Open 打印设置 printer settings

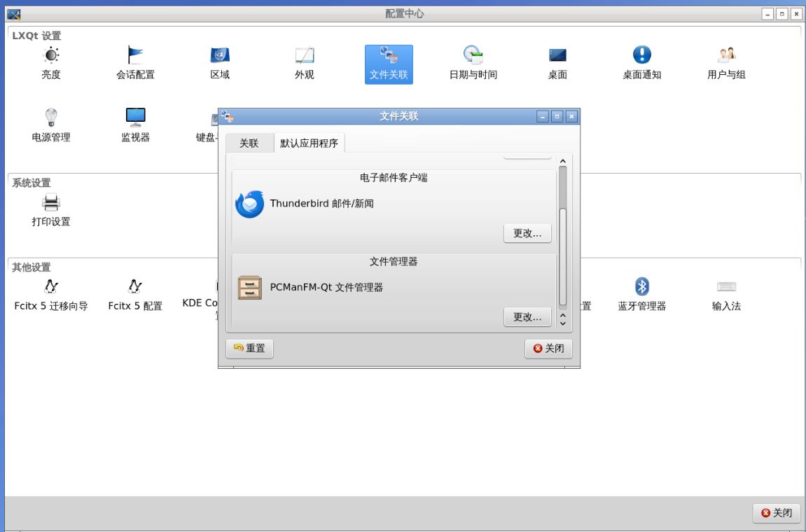51,210
